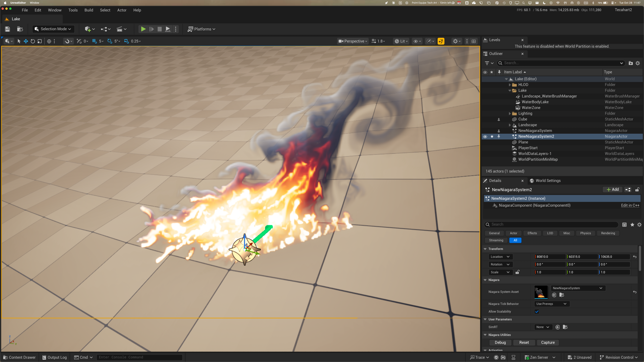Viewport: 644px width, 362px height.
Task: Switch to the World Settings tab
Action: coord(545,181)
